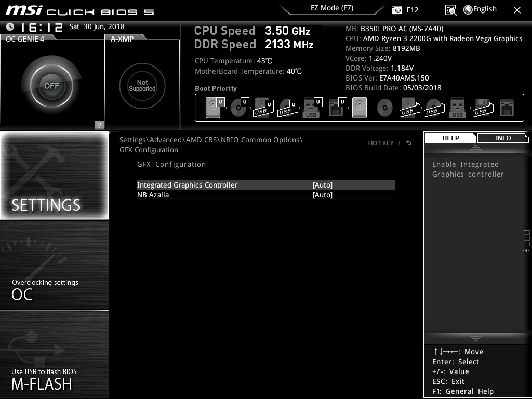Switch to EZ Mode (F7)
The height and width of the screenshot is (399, 532).
(x=332, y=8)
